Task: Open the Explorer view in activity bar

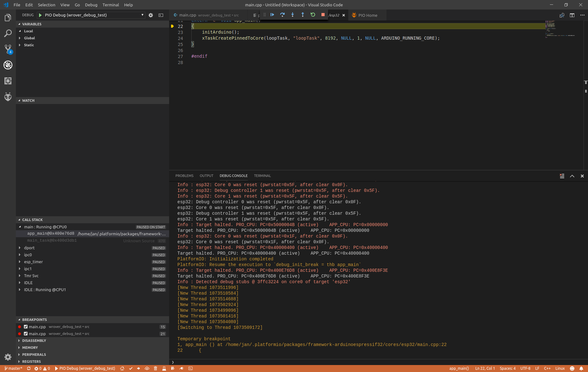Action: click(8, 18)
